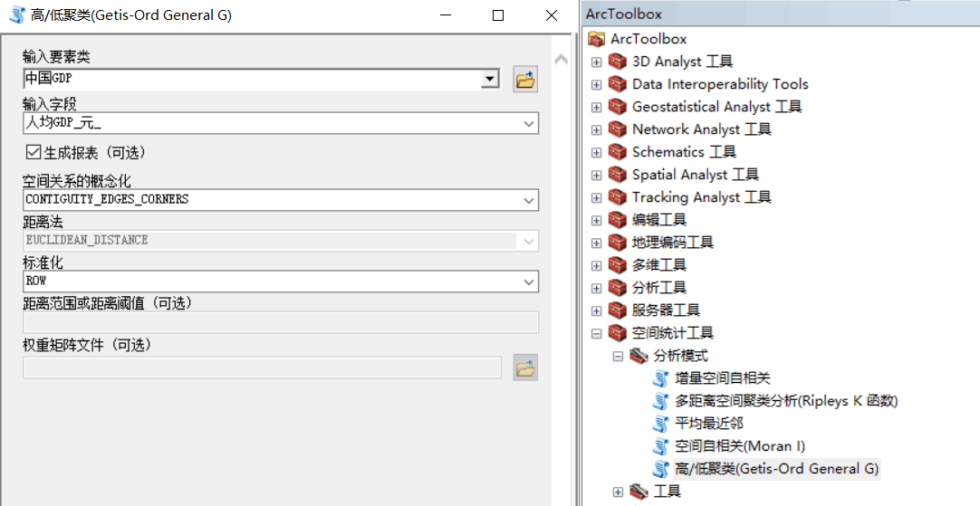Select 高/低聚类(Getis-Ord General G) tree label
Viewport: 980px width, 506px height.
[x=777, y=469]
